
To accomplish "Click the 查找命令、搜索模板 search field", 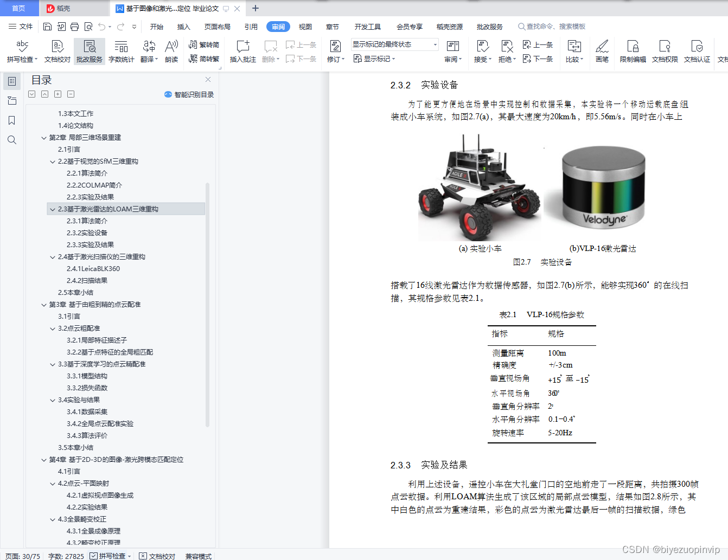I will pyautogui.click(x=552, y=27).
